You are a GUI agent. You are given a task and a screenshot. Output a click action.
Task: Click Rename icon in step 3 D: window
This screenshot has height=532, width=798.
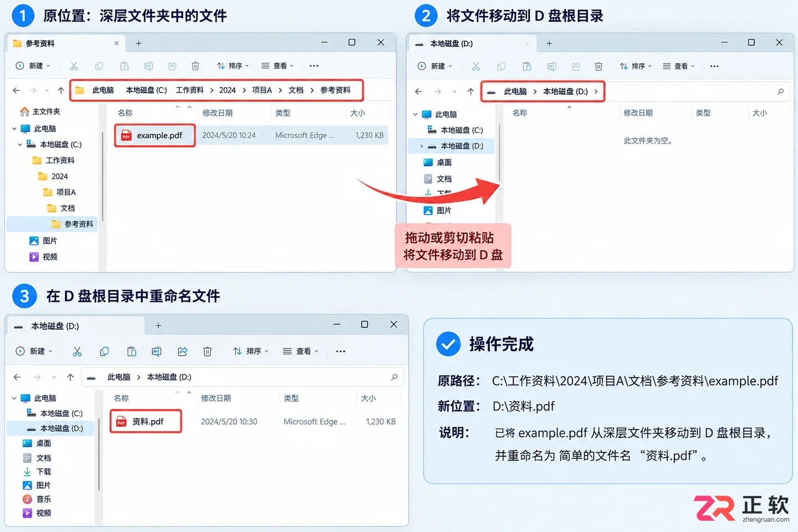(157, 351)
